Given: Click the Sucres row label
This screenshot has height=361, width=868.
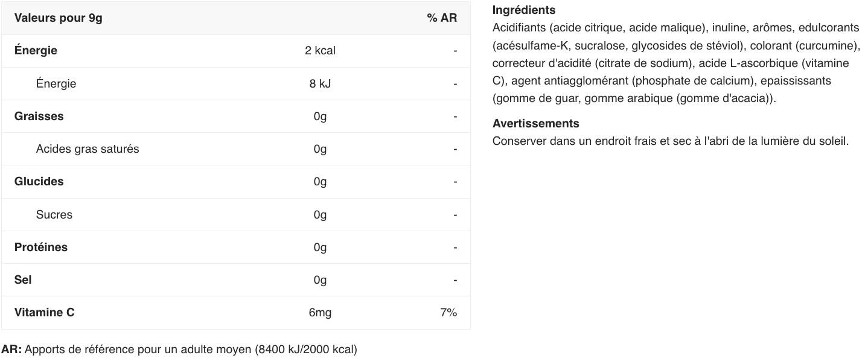Looking at the screenshot, I should [x=54, y=215].
